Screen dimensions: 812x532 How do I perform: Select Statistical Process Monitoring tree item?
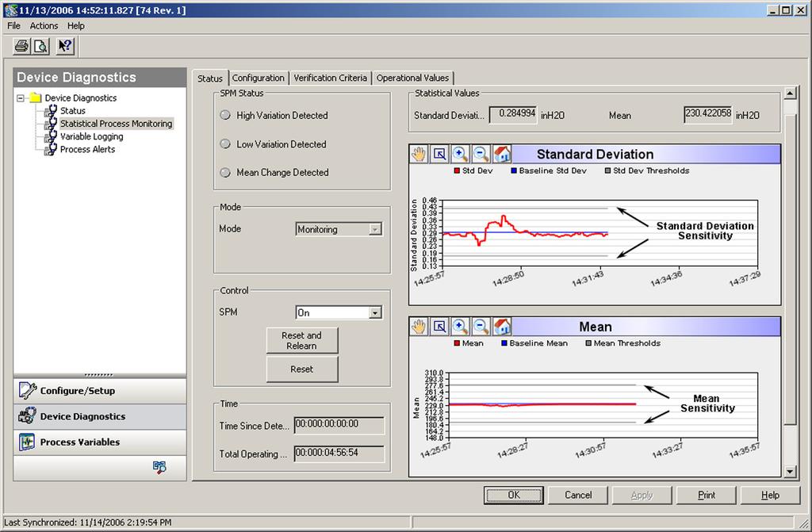(116, 123)
